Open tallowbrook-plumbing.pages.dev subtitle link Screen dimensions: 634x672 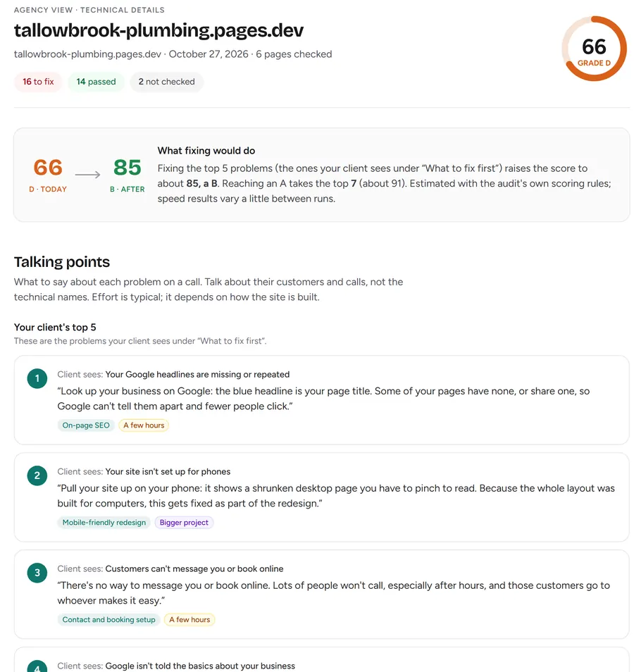pos(87,54)
